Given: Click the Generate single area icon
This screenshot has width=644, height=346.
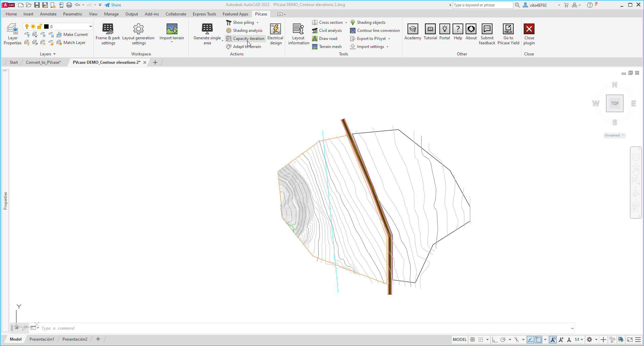Looking at the screenshot, I should (207, 29).
